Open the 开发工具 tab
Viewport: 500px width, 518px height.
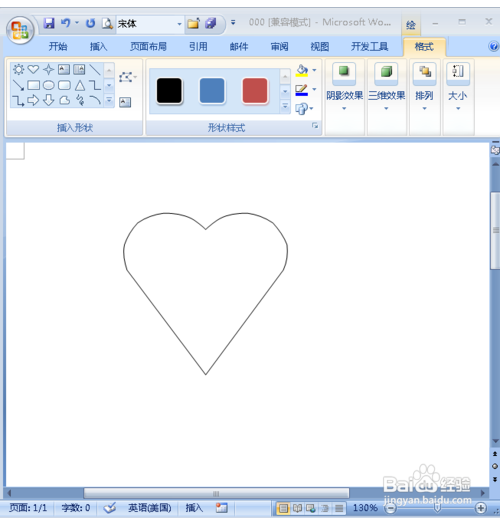click(369, 46)
